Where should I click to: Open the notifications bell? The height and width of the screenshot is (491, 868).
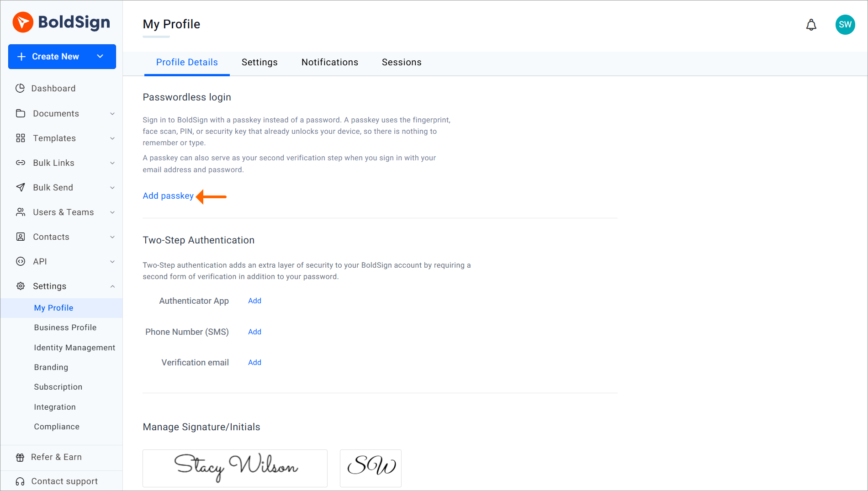point(811,25)
